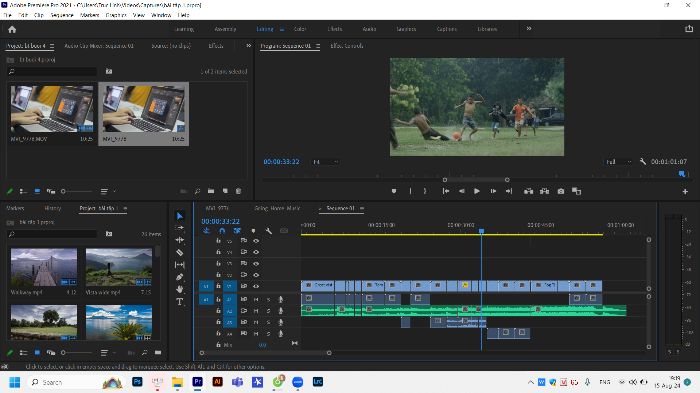
Task: Toggle Linked Selection in timeline
Action: 237,231
